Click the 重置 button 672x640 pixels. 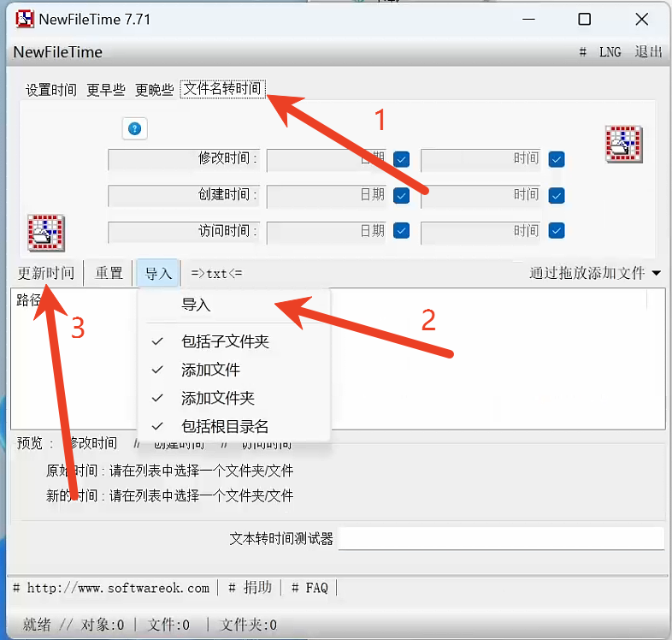coord(109,273)
